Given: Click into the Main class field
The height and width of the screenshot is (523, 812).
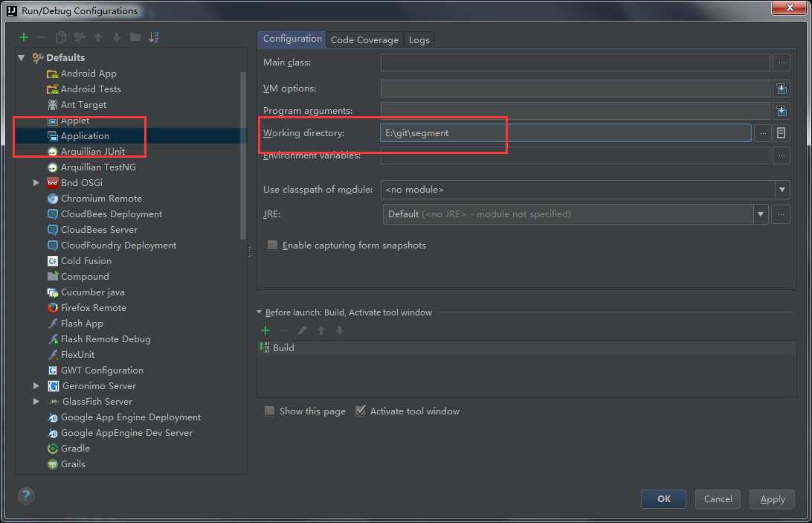Looking at the screenshot, I should [x=575, y=62].
